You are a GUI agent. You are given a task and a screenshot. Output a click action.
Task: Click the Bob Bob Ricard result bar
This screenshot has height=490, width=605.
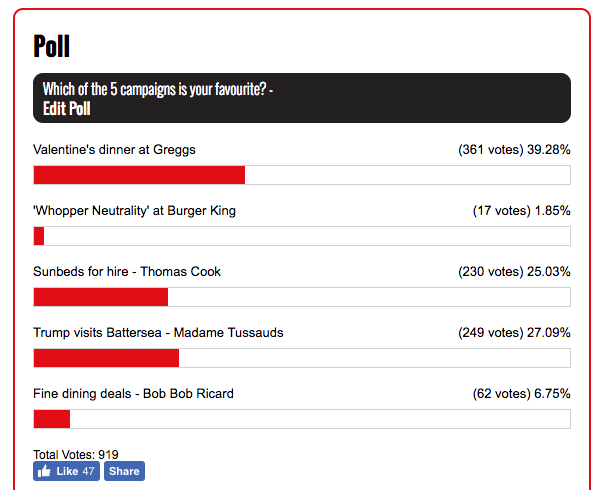(302, 419)
